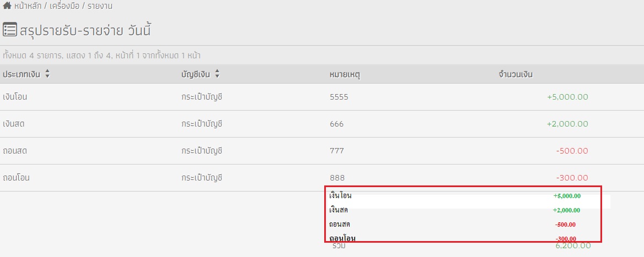
Task: Sort by ประเภทเงิน using its sort arrows
Action: coord(47,74)
